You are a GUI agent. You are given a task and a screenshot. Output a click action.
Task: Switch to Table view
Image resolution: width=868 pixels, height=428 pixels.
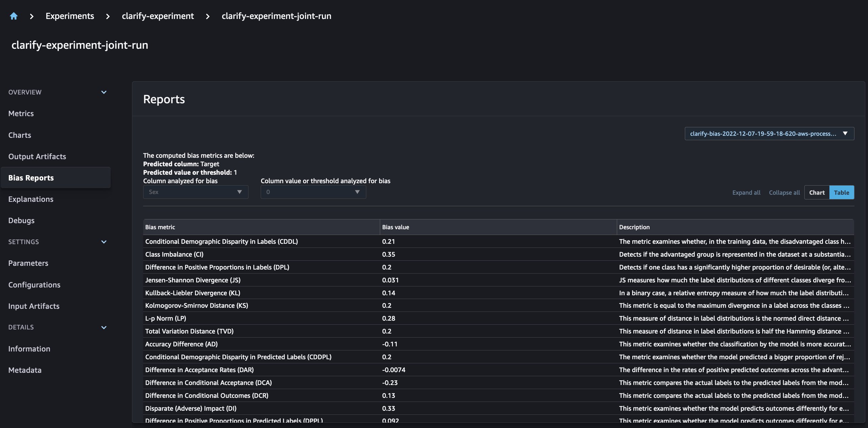tap(841, 192)
